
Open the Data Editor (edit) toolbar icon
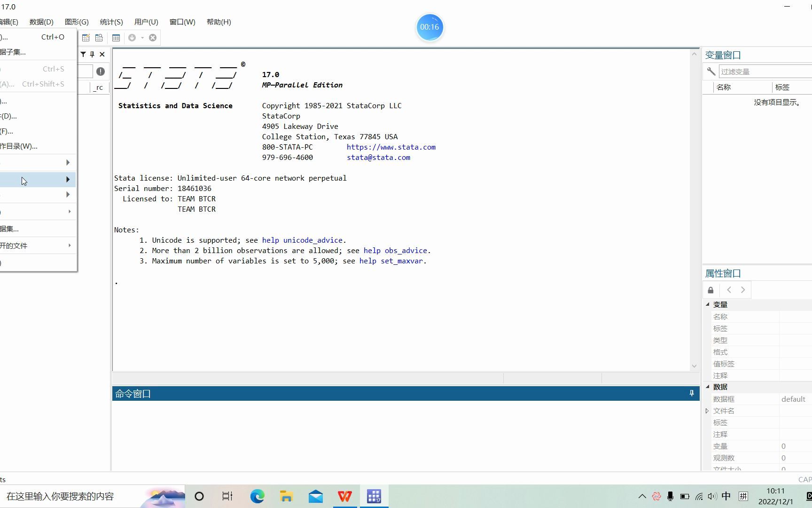point(86,38)
